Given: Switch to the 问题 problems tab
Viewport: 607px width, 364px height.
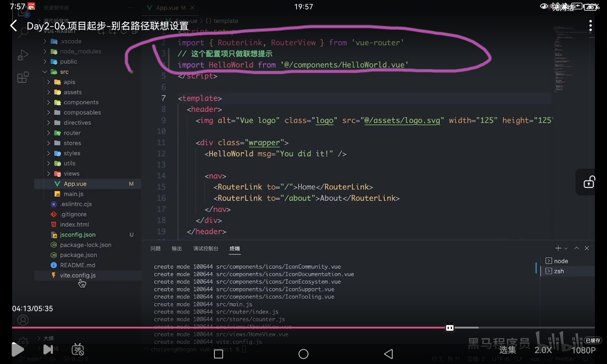Looking at the screenshot, I should [x=156, y=248].
